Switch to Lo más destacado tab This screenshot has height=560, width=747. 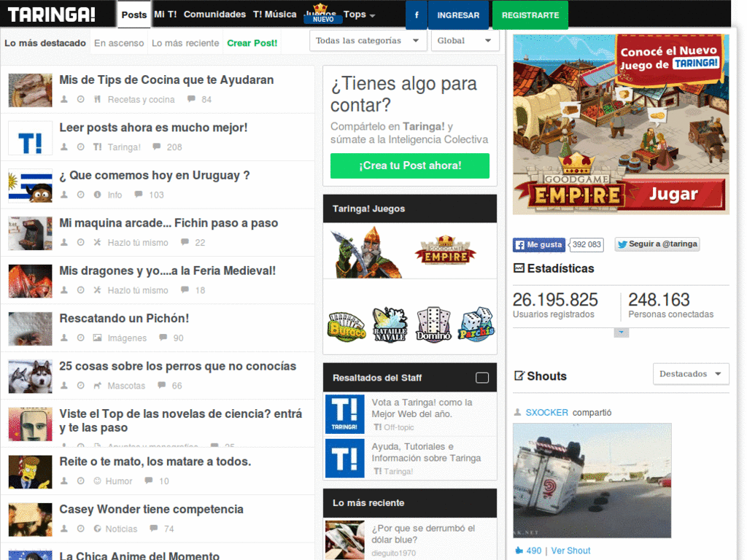[45, 43]
